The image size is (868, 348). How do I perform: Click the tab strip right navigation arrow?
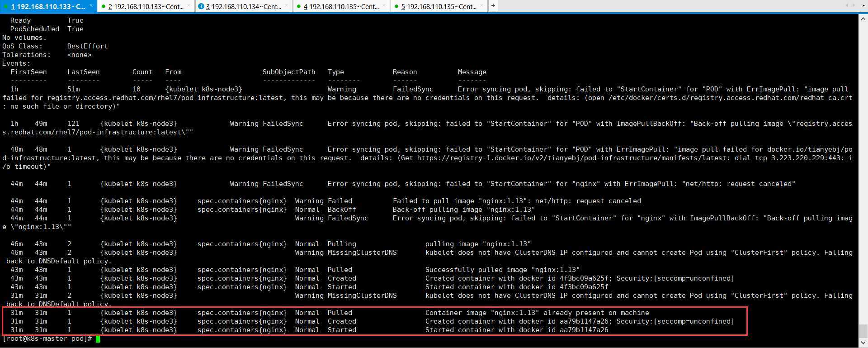pos(854,6)
